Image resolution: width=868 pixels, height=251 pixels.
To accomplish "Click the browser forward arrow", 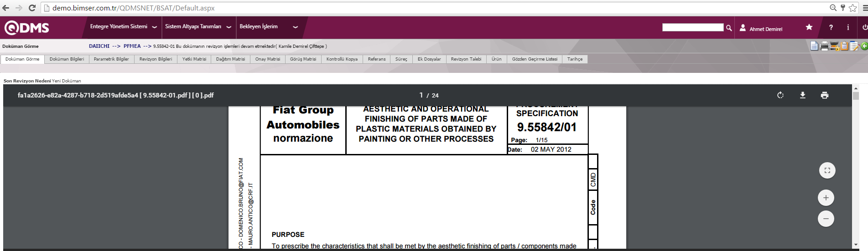I will (x=19, y=8).
